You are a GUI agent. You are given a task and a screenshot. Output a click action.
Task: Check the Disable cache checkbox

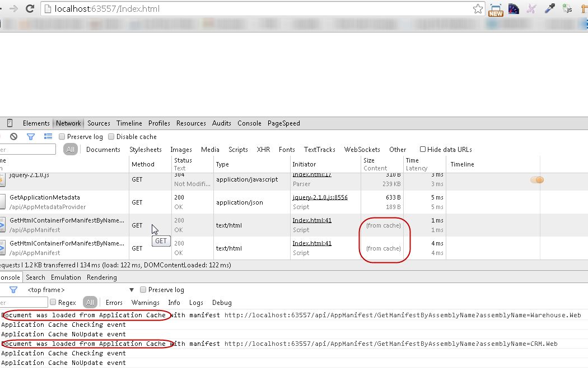tap(111, 137)
